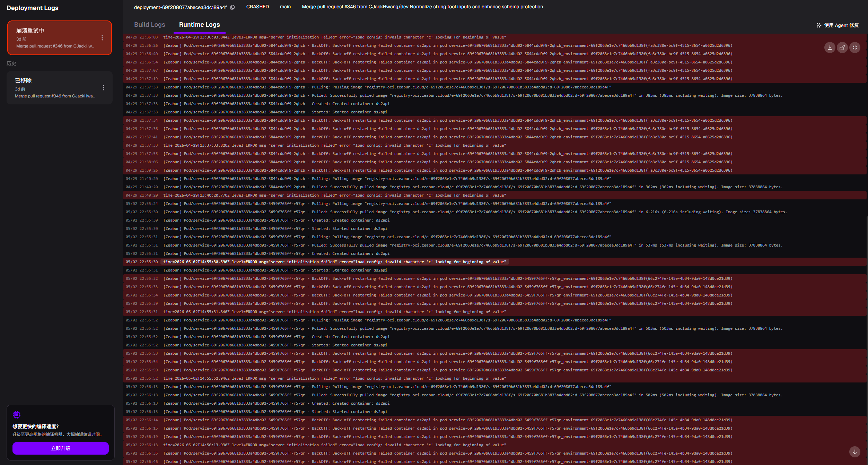Select the 04/29 21:37:33 Started container log line
The image size is (868, 465).
pyautogui.click(x=495, y=112)
